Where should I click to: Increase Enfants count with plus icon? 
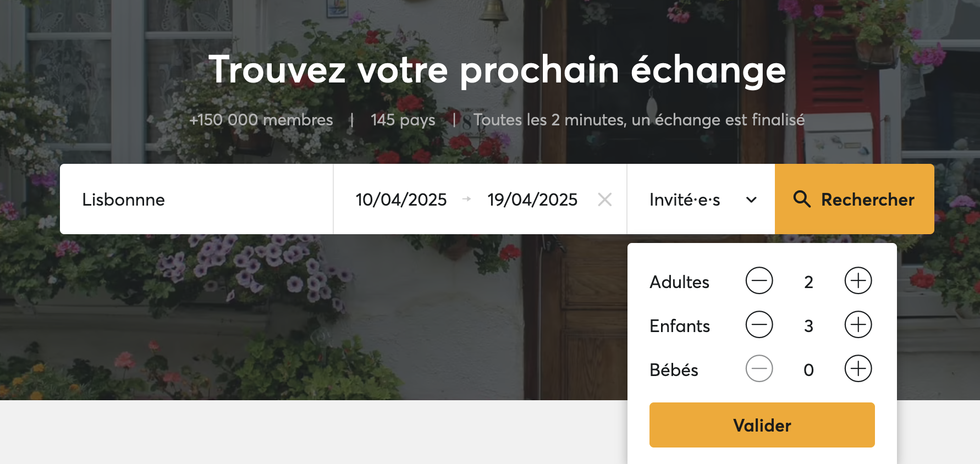pos(858,325)
